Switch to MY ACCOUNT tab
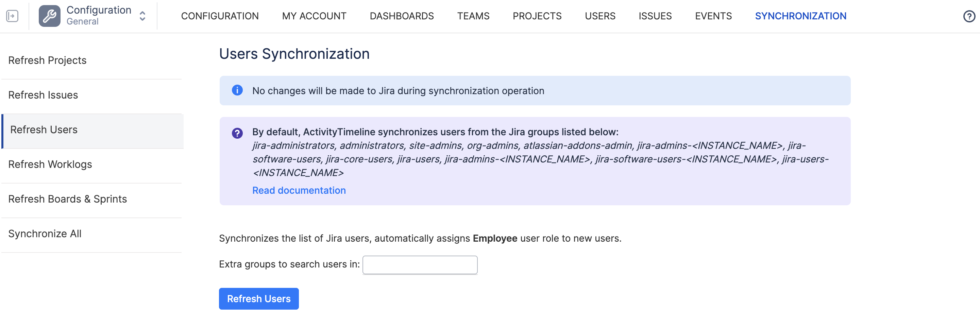 pyautogui.click(x=314, y=16)
